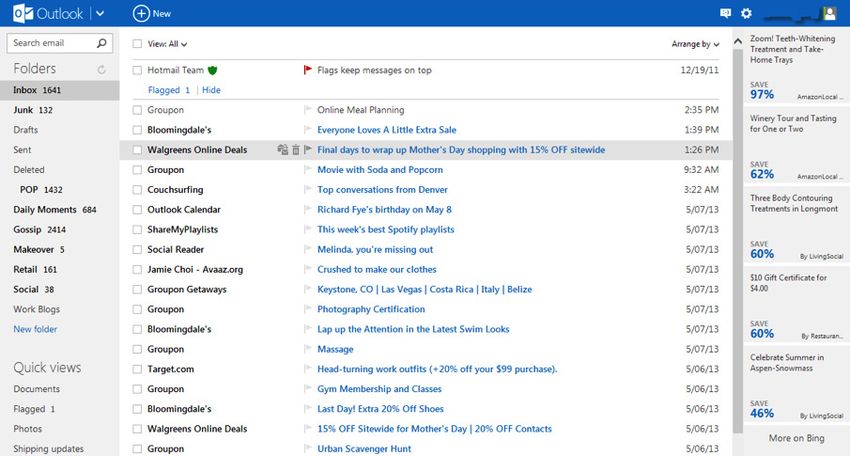850x456 pixels.
Task: Open the Photos quick view
Action: click(x=28, y=429)
